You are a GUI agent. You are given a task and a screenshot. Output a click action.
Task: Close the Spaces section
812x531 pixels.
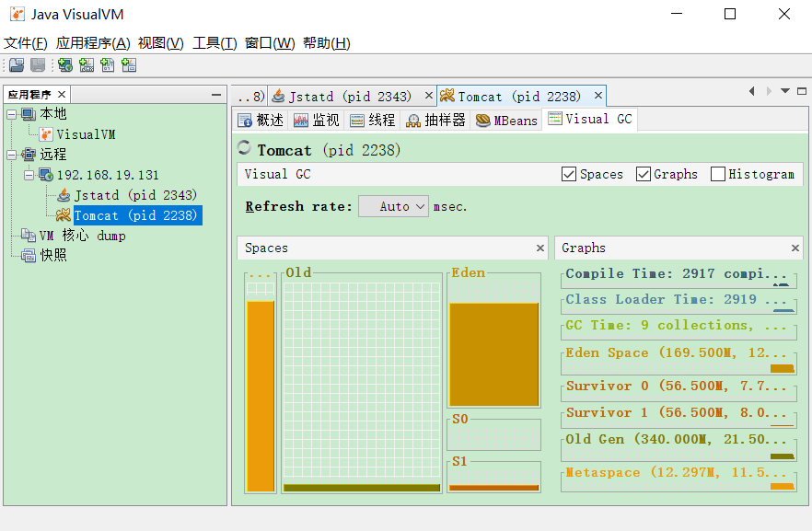(x=540, y=248)
